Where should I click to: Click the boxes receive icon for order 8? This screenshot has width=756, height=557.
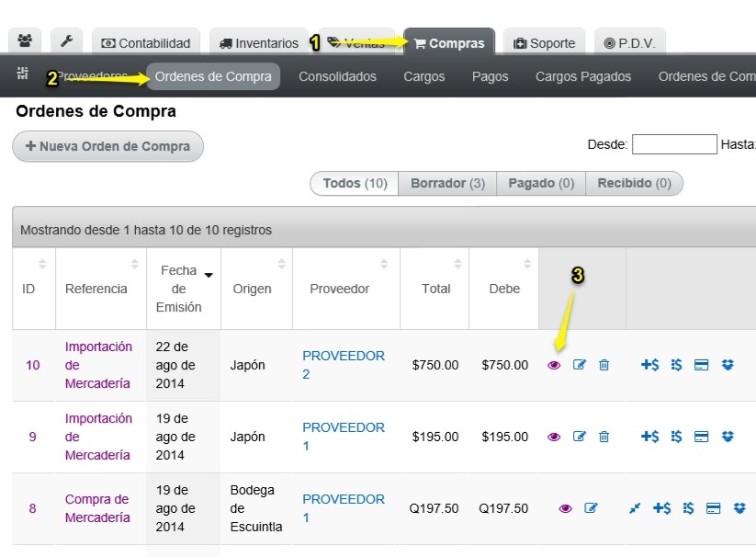pyautogui.click(x=739, y=508)
